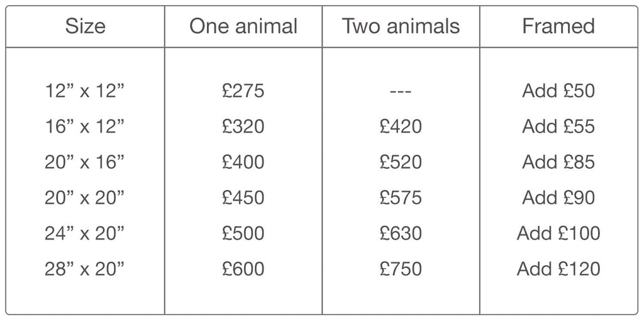Click the £575 two animals price

[x=401, y=198]
